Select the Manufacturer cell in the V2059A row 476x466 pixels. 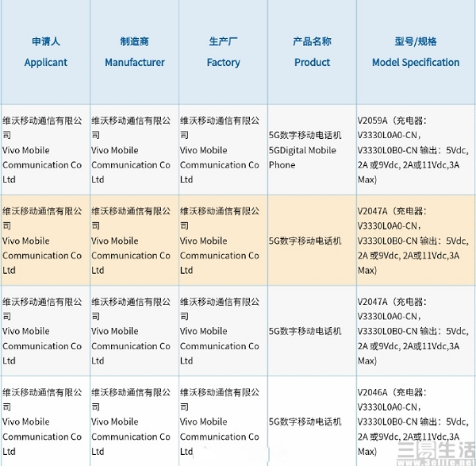(x=133, y=150)
